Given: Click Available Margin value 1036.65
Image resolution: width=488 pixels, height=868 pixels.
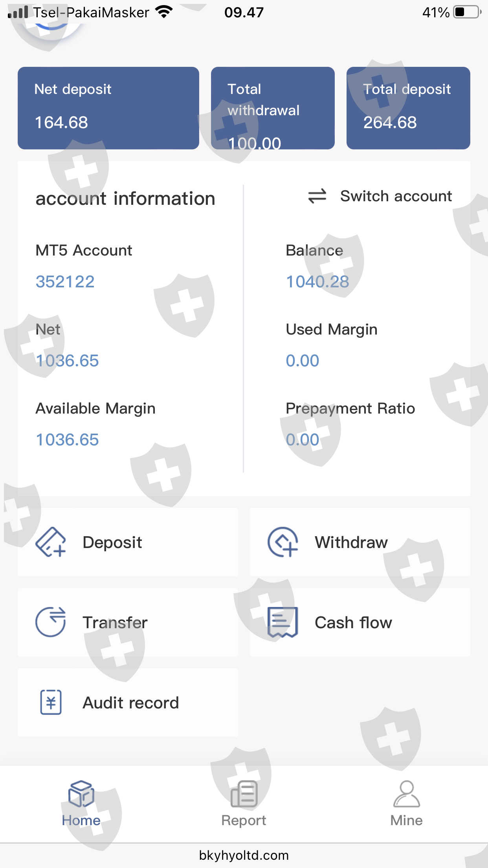Looking at the screenshot, I should 67,440.
